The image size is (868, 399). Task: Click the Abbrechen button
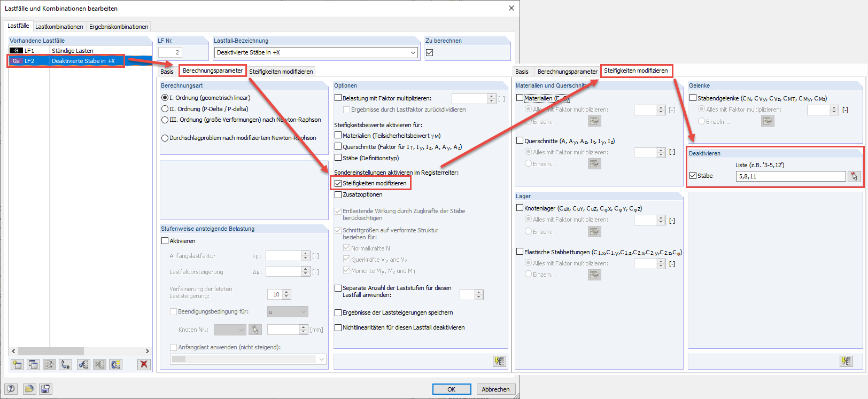495,389
